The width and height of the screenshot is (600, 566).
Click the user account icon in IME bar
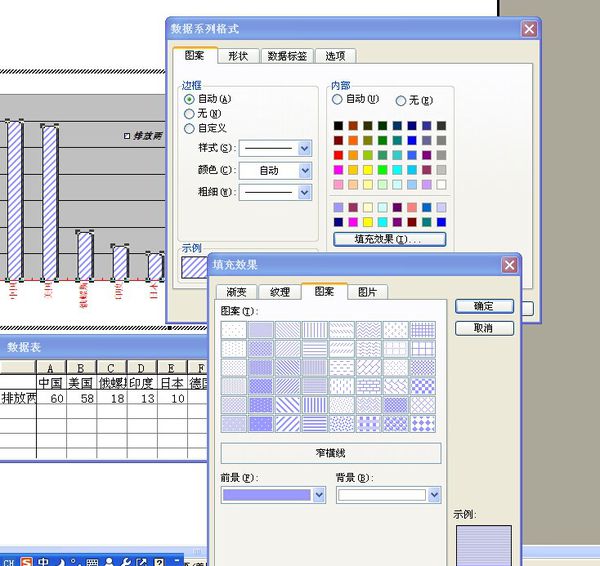point(109,562)
